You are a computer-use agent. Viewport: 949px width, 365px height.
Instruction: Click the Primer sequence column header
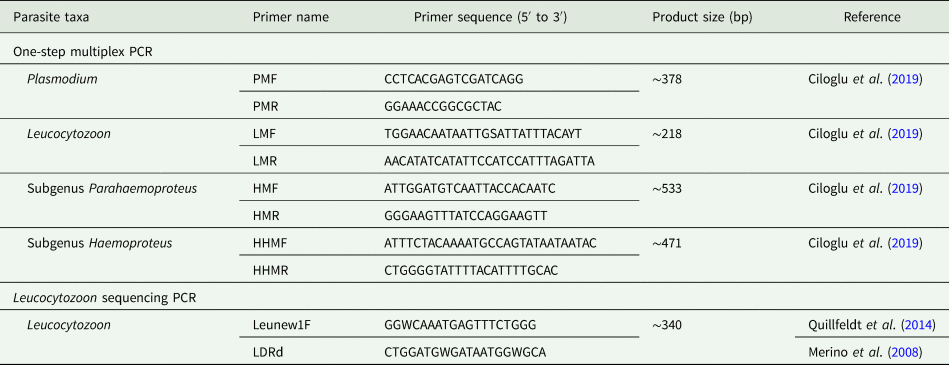click(479, 17)
